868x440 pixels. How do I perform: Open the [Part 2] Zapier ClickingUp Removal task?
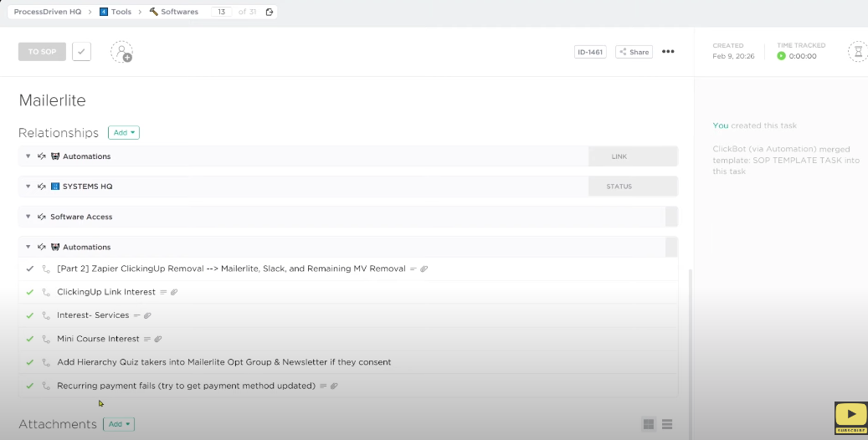click(x=231, y=269)
